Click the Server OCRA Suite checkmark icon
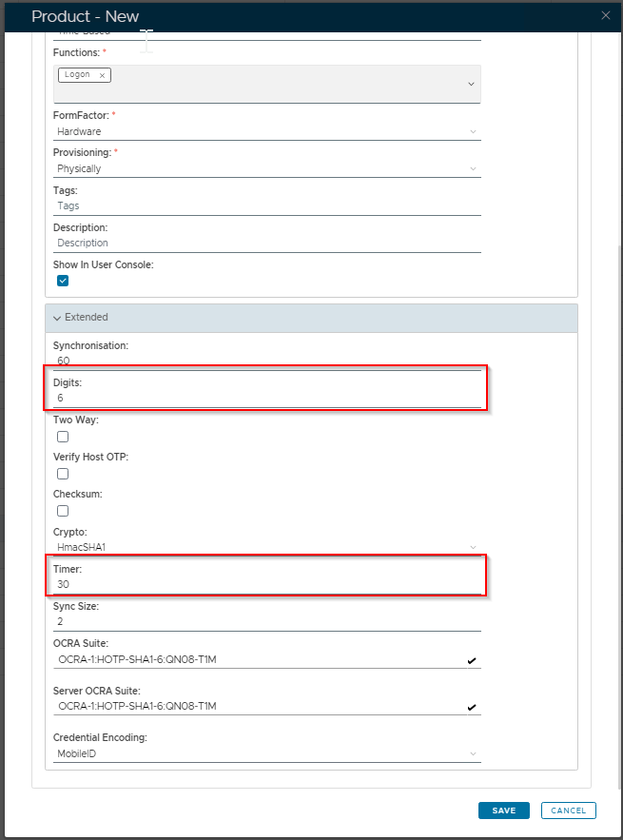Viewport: 623px width, 840px height. click(472, 707)
